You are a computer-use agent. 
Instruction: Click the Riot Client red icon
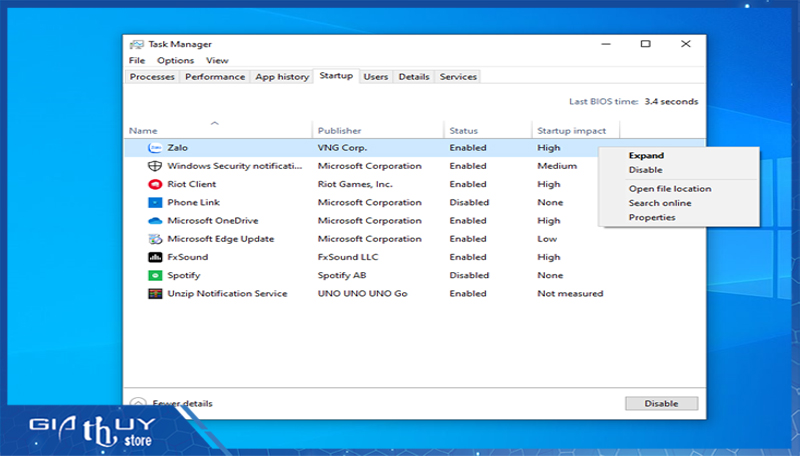coord(155,184)
